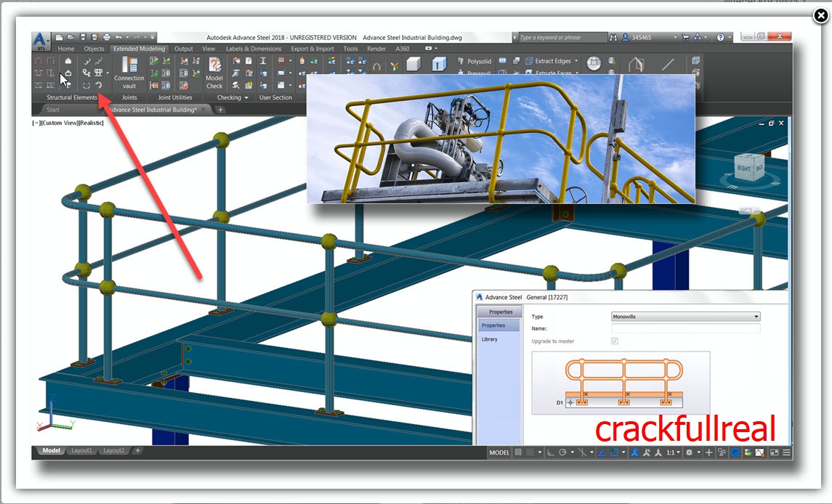Switch to Layout1 tab
The height and width of the screenshot is (504, 832).
81,450
